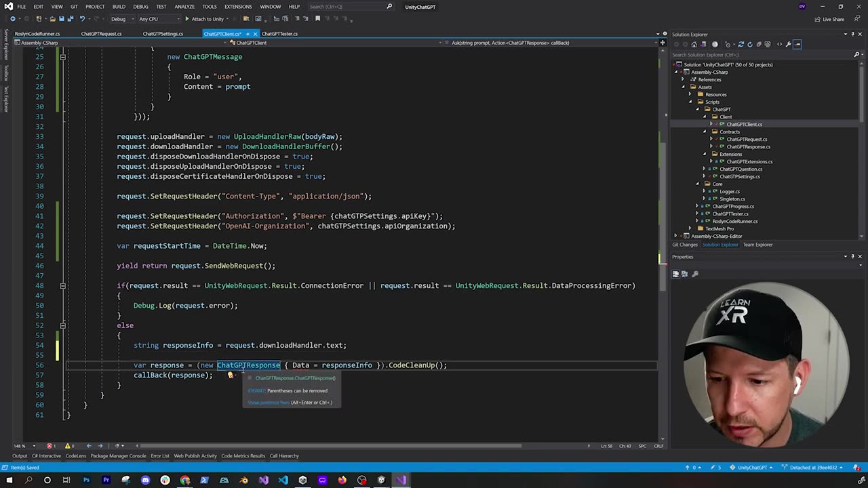Click the navigate backward arrow in editor footer
The width and height of the screenshot is (868, 488).
tap(89, 446)
